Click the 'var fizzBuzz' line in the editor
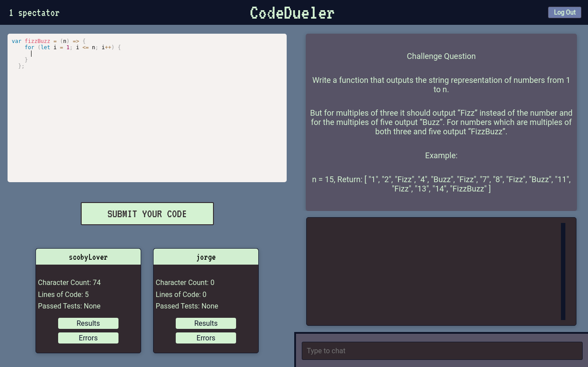The width and height of the screenshot is (588, 367). click(50, 41)
